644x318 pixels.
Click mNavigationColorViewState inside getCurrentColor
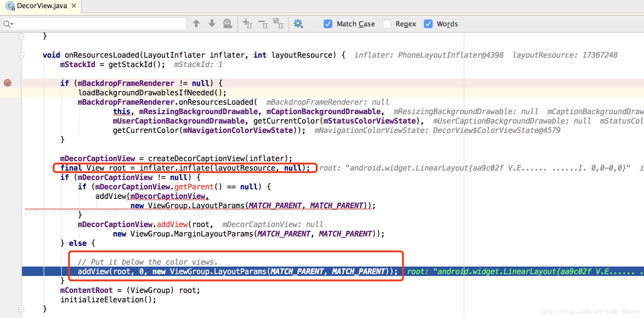coord(238,130)
